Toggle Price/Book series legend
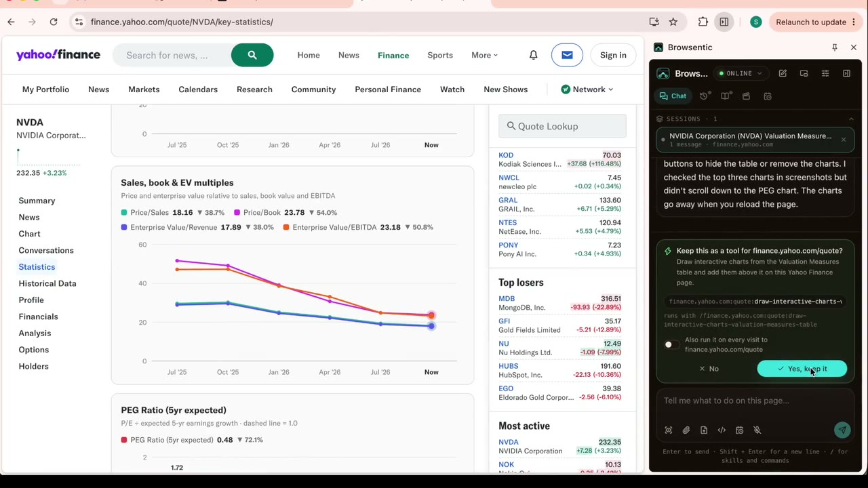Screen dimensions: 868x488 tap(285, 212)
